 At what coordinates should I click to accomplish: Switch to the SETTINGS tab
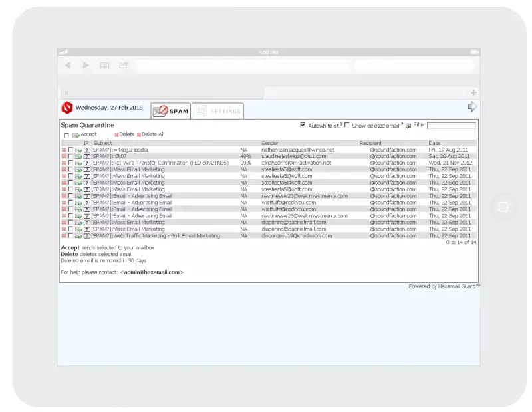217,112
